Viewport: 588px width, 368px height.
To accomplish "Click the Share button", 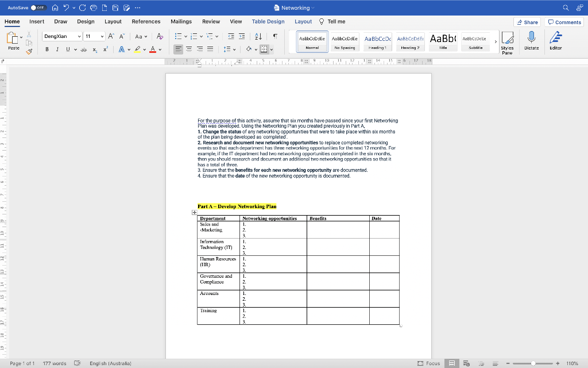I will pyautogui.click(x=527, y=22).
